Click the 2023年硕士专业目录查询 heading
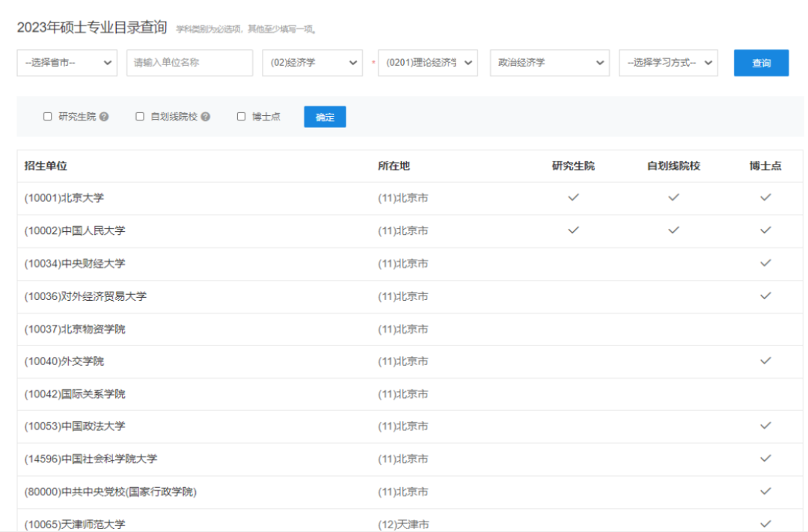 coord(92,28)
